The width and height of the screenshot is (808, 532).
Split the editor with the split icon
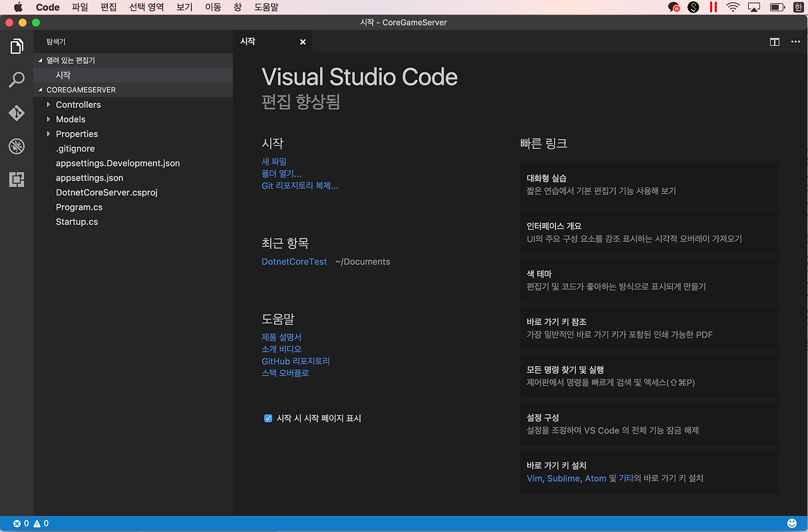click(x=775, y=42)
